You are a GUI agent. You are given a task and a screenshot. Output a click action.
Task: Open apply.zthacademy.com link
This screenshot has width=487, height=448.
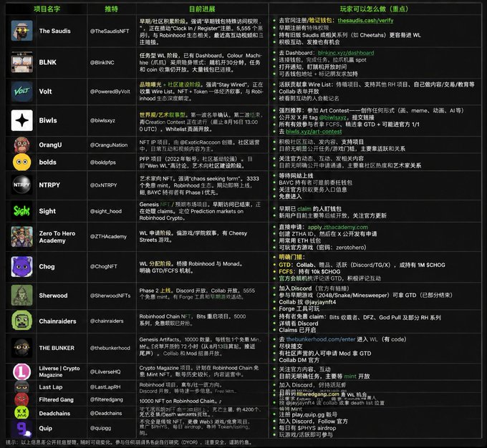(x=337, y=227)
